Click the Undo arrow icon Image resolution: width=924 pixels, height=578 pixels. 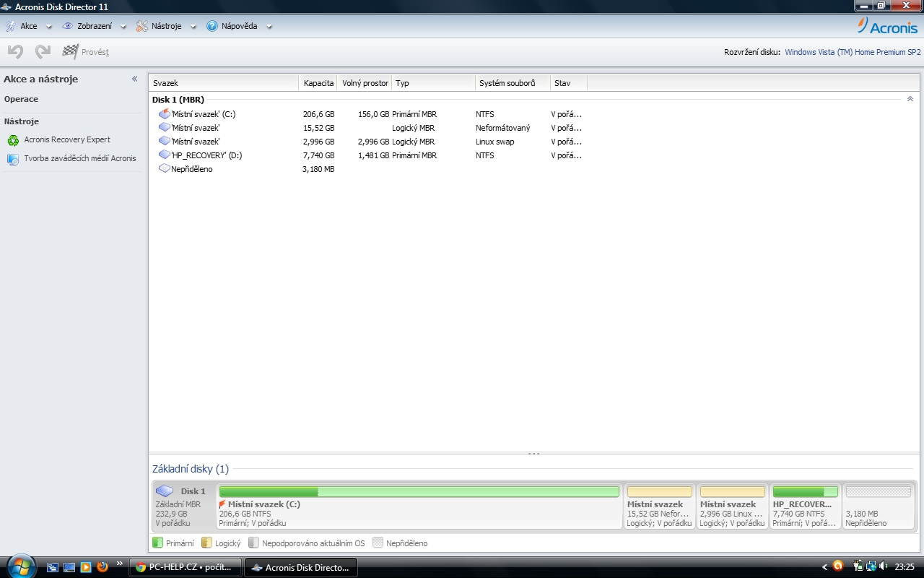point(15,51)
